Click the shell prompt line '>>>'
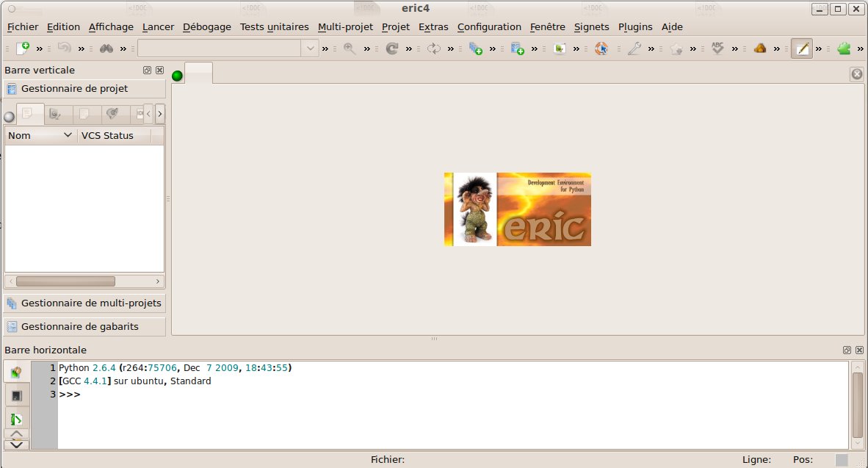 point(69,395)
